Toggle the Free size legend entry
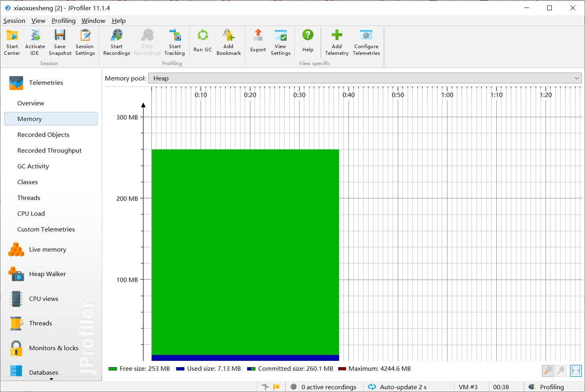The height and width of the screenshot is (392, 585). (139, 369)
